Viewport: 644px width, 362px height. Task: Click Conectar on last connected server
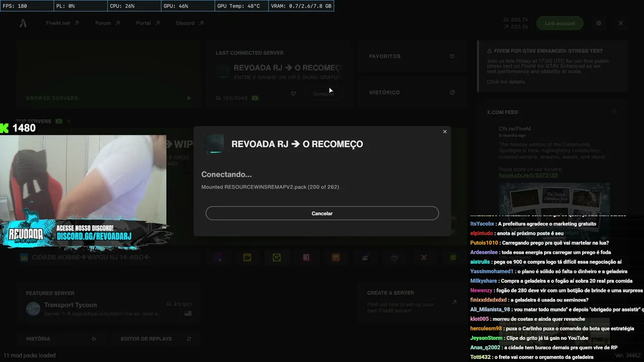[x=324, y=94]
